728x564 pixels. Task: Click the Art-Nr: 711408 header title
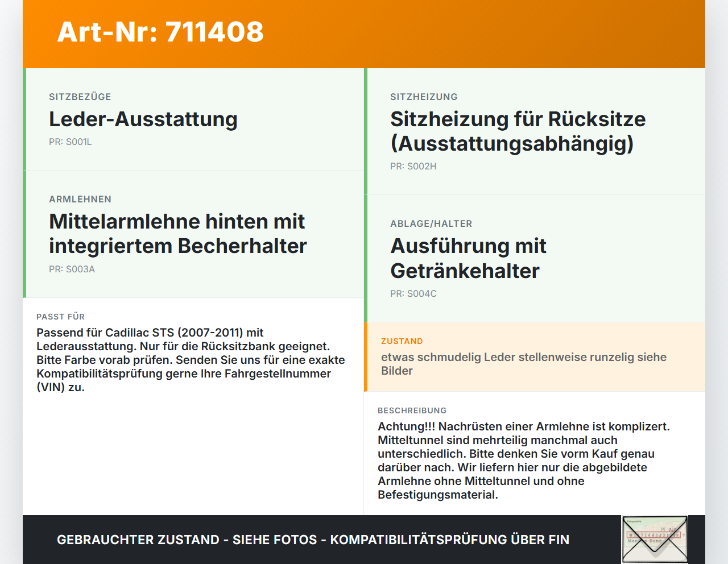(160, 32)
